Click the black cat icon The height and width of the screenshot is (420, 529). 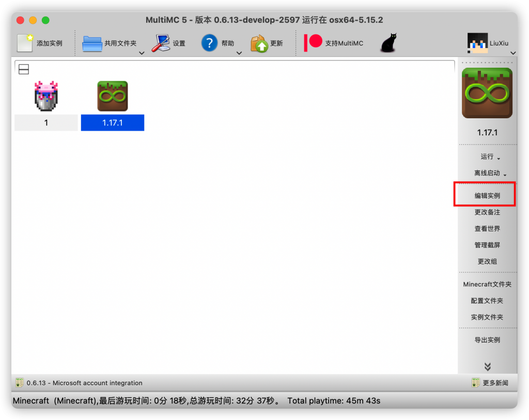tap(388, 43)
